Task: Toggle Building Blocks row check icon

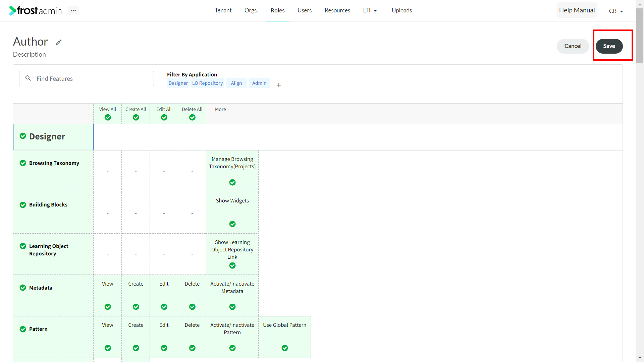Action: [23, 205]
